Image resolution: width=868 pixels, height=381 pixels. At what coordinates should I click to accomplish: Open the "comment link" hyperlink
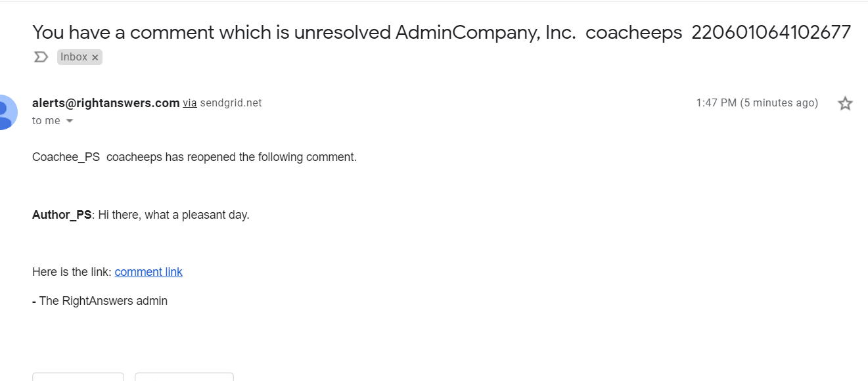pyautogui.click(x=148, y=272)
